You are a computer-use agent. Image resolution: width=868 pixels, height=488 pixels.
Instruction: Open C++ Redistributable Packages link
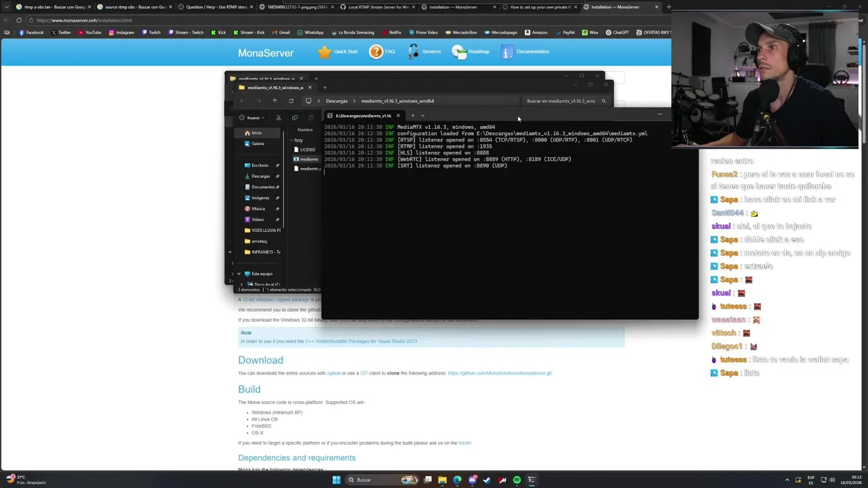coord(361,342)
